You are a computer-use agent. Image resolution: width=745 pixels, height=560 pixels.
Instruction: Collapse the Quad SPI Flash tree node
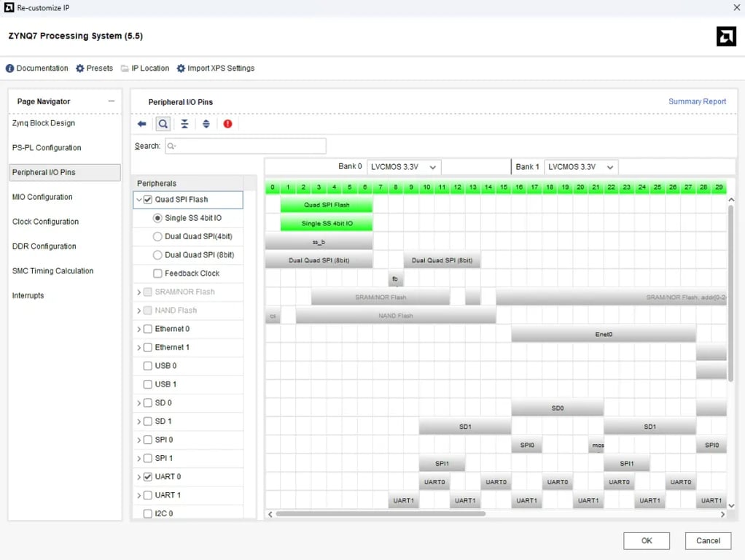coord(139,200)
